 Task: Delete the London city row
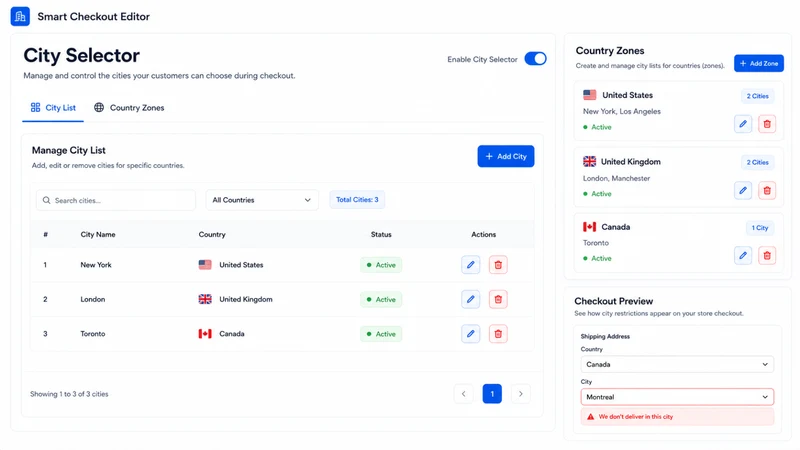[498, 299]
